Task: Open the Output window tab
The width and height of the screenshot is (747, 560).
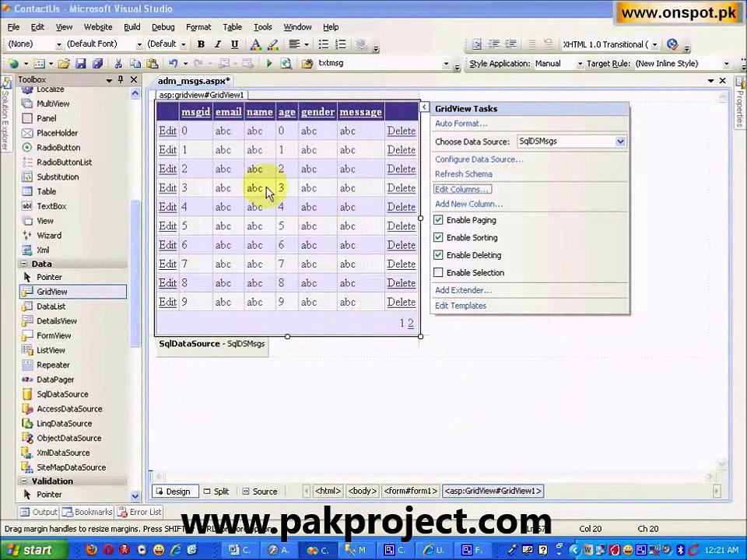Action: (x=38, y=512)
